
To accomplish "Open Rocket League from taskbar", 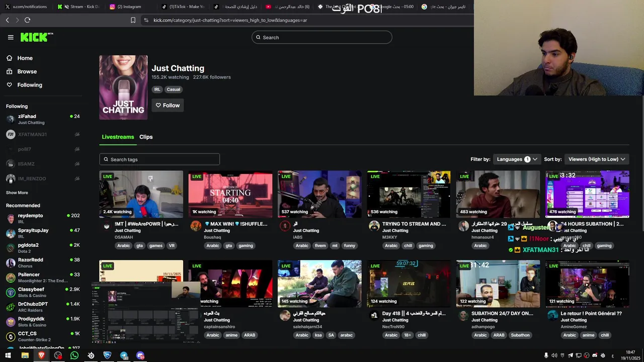I will (107, 355).
